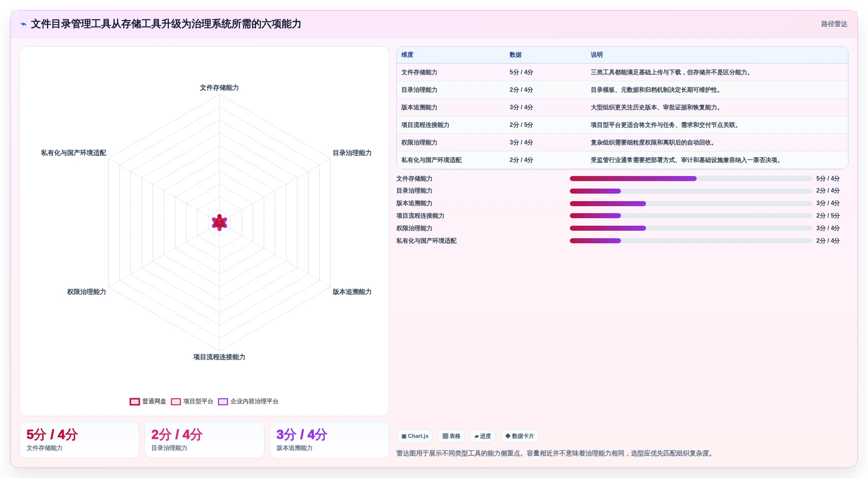
Task: Click the blue icon beside the title
Action: (x=24, y=24)
